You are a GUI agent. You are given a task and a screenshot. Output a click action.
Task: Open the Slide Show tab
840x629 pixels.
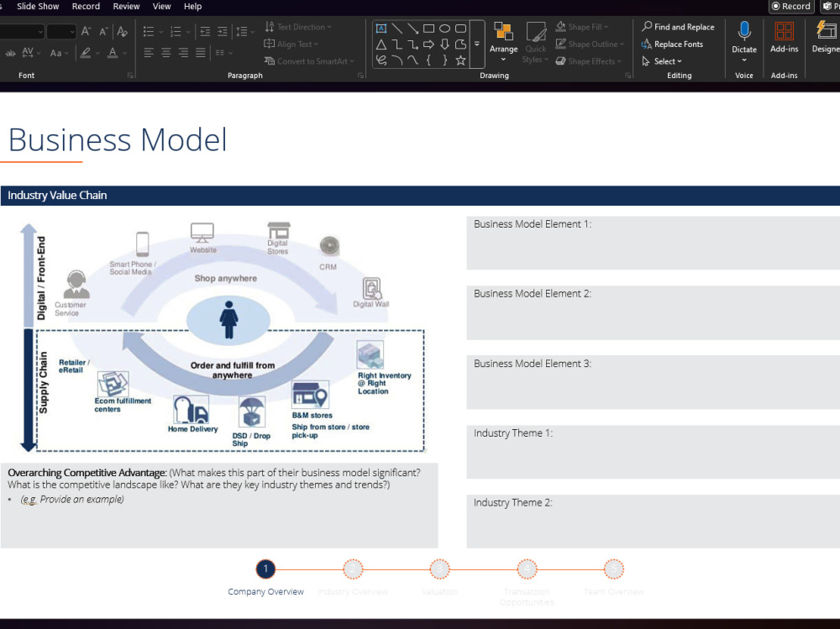38,7
